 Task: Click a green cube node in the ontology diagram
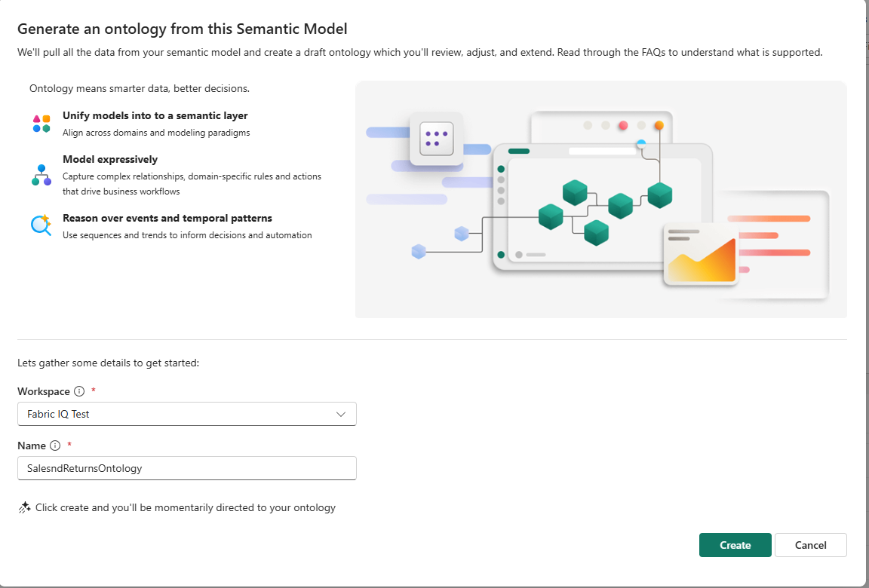575,194
